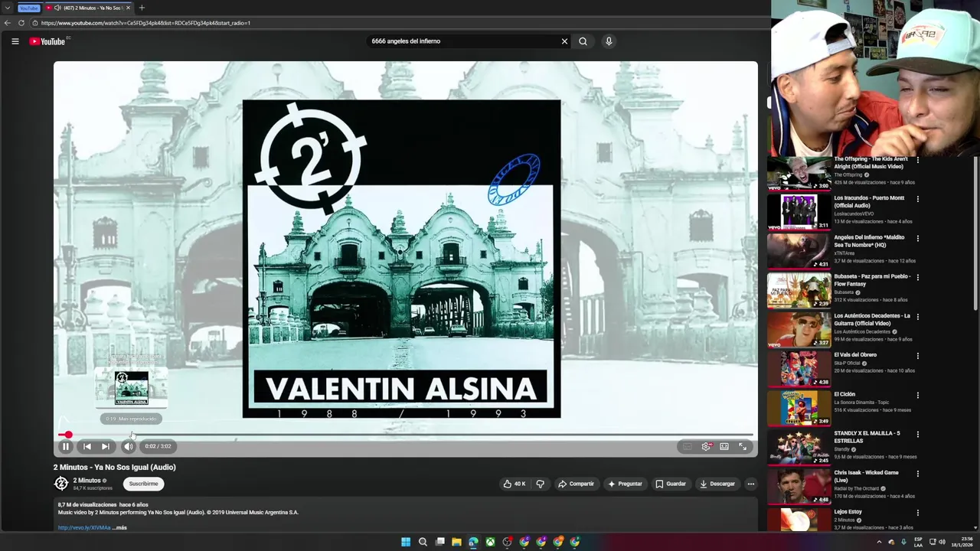Expand description with ...más
The height and width of the screenshot is (551, 980).
tap(120, 527)
